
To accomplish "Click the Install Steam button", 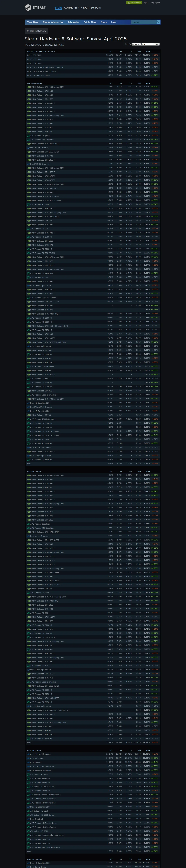I will 134,3.
